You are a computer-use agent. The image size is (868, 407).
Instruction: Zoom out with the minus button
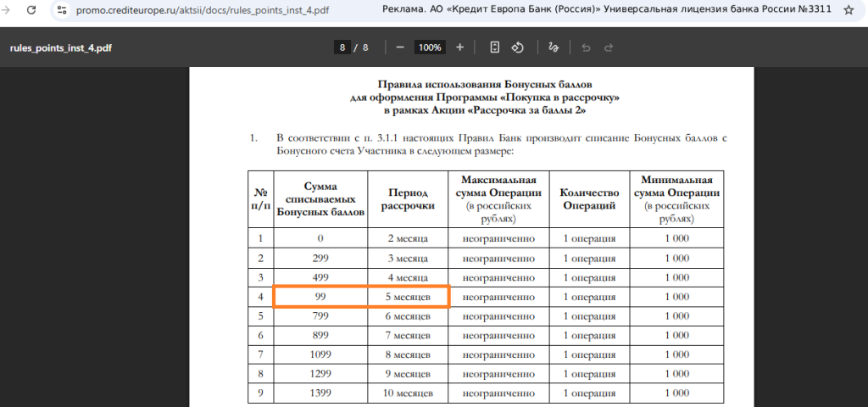point(400,47)
